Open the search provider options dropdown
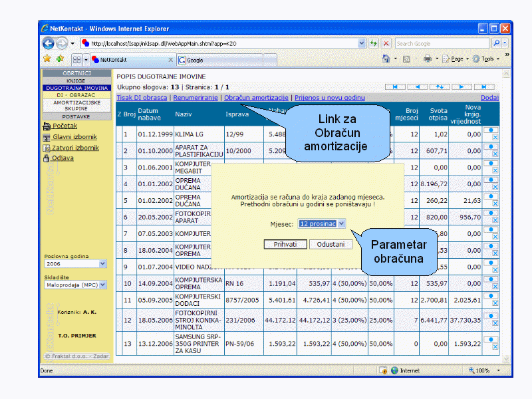 click(505, 43)
